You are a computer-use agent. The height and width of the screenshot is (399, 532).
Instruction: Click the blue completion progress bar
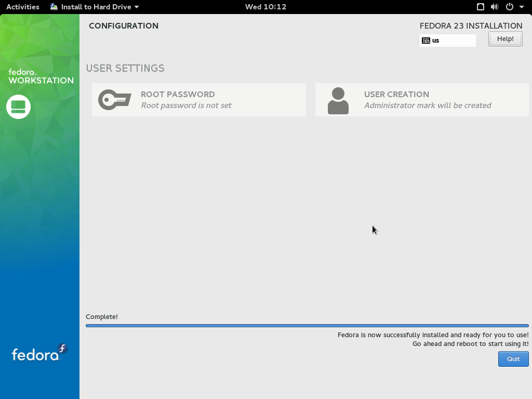coord(308,325)
